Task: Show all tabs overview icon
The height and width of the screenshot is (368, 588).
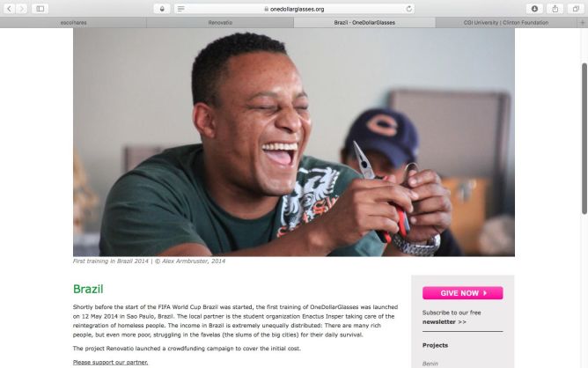Action: 576,9
